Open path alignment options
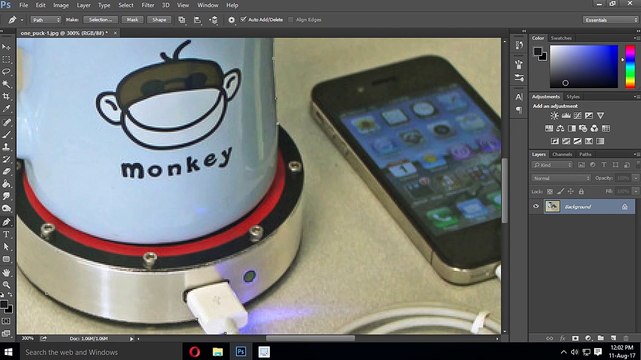Screen dimensions: 641x360 (197, 20)
